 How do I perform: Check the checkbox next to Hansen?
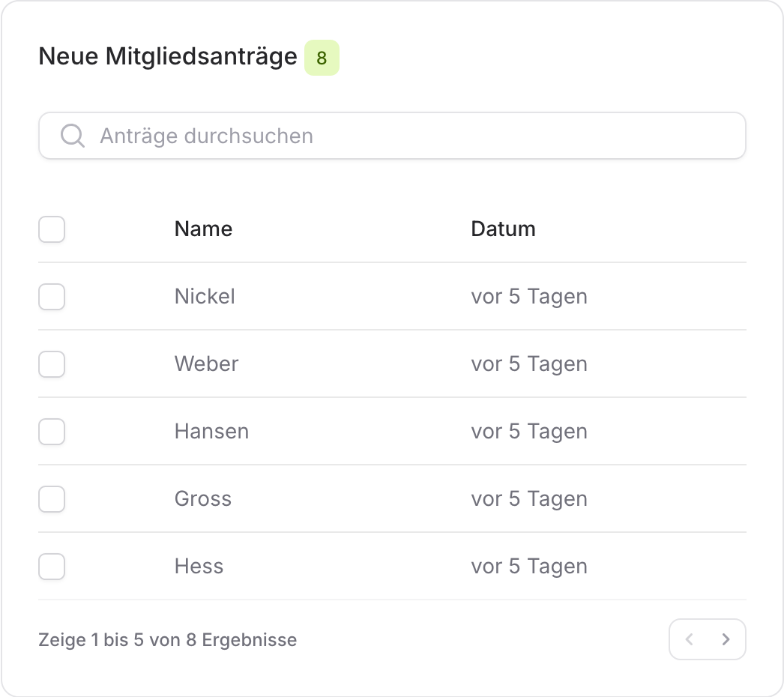51,432
